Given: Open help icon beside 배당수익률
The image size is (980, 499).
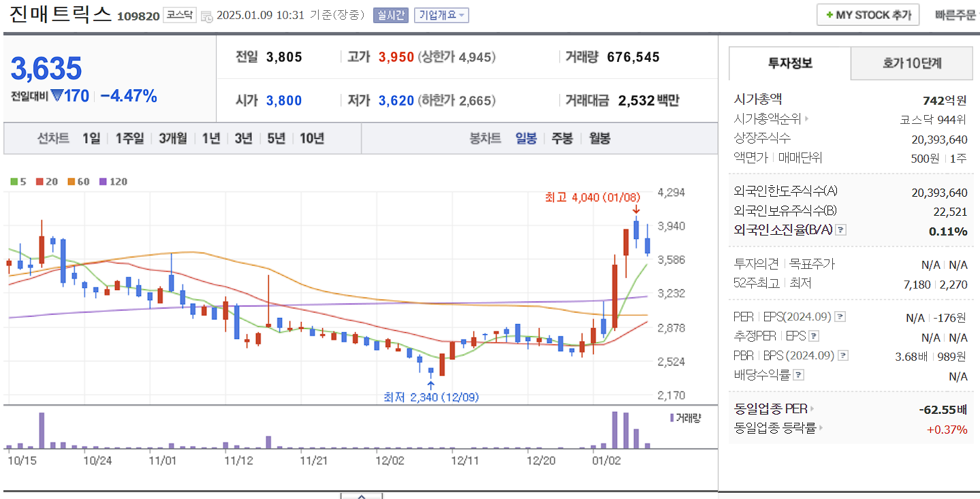Looking at the screenshot, I should coord(799,374).
